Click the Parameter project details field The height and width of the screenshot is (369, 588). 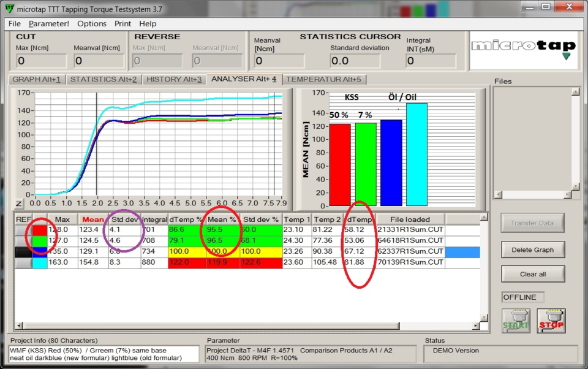pyautogui.click(x=311, y=354)
